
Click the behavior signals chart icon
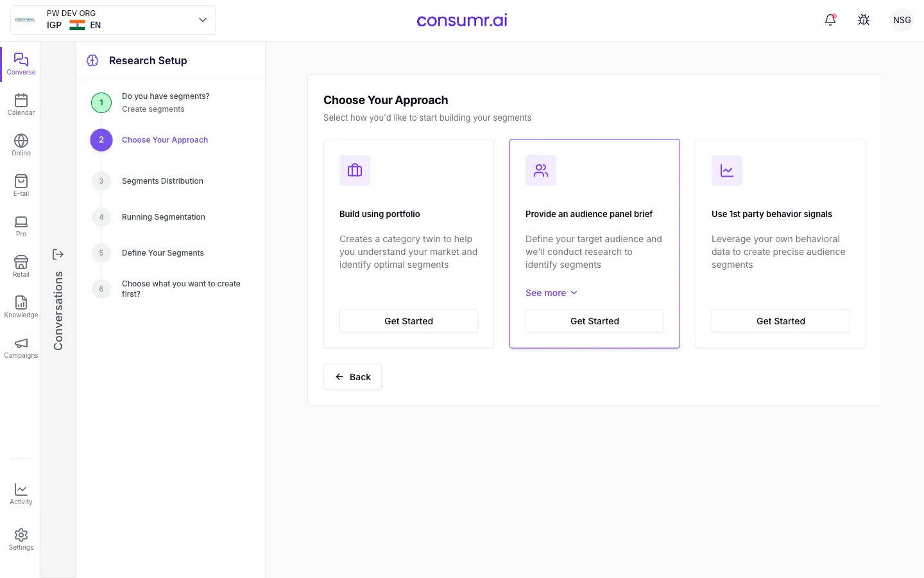pyautogui.click(x=727, y=170)
